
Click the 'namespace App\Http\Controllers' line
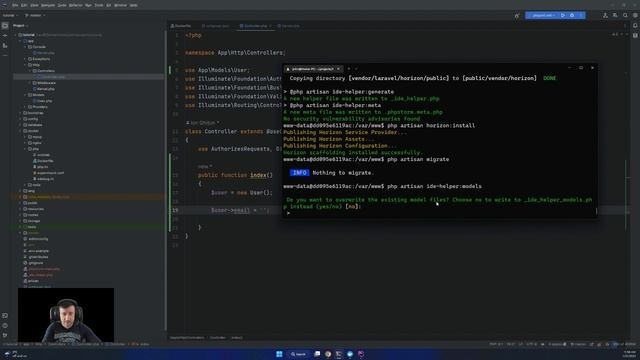[x=235, y=53]
